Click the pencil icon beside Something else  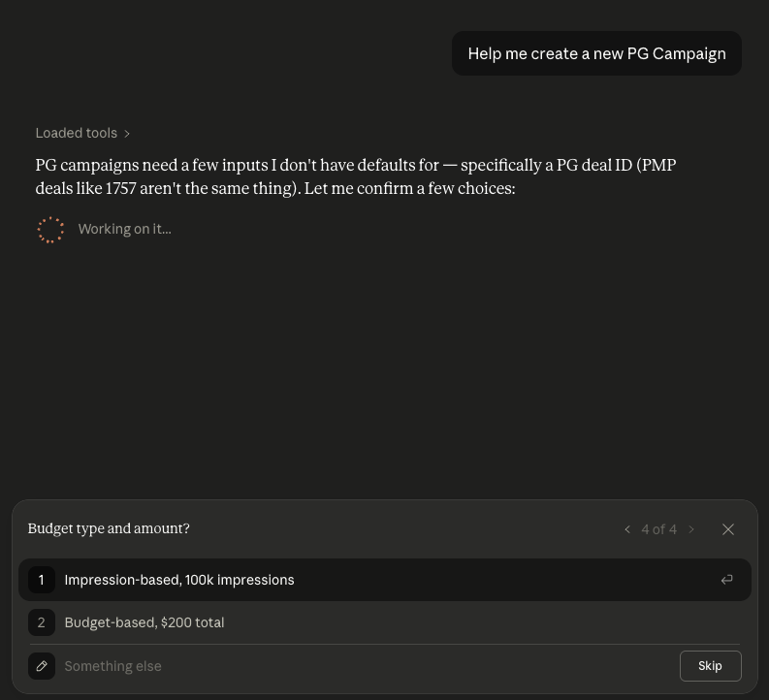click(x=42, y=666)
